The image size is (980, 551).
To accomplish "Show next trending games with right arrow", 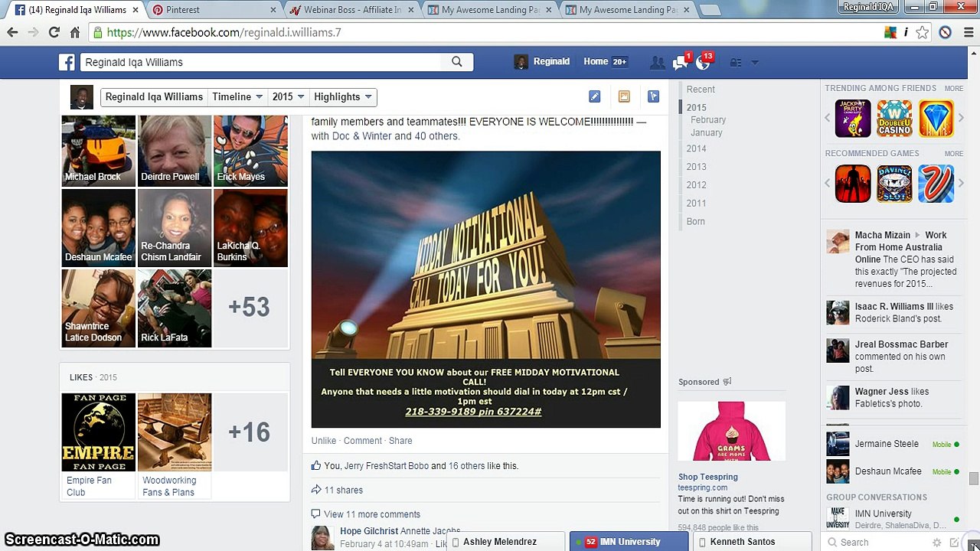I will coord(961,118).
